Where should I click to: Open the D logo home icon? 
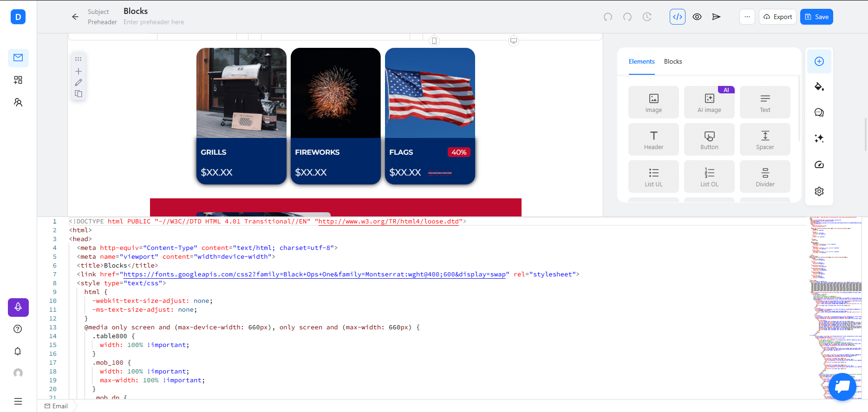pos(18,17)
